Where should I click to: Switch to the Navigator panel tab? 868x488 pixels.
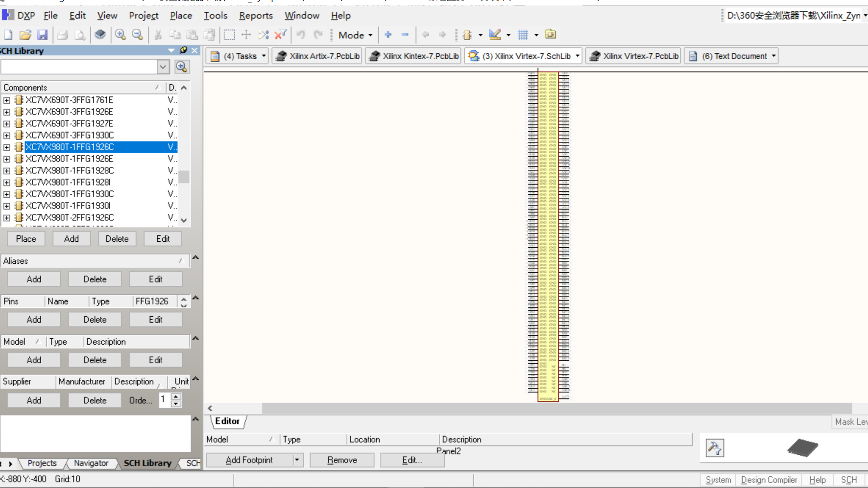[x=91, y=463]
